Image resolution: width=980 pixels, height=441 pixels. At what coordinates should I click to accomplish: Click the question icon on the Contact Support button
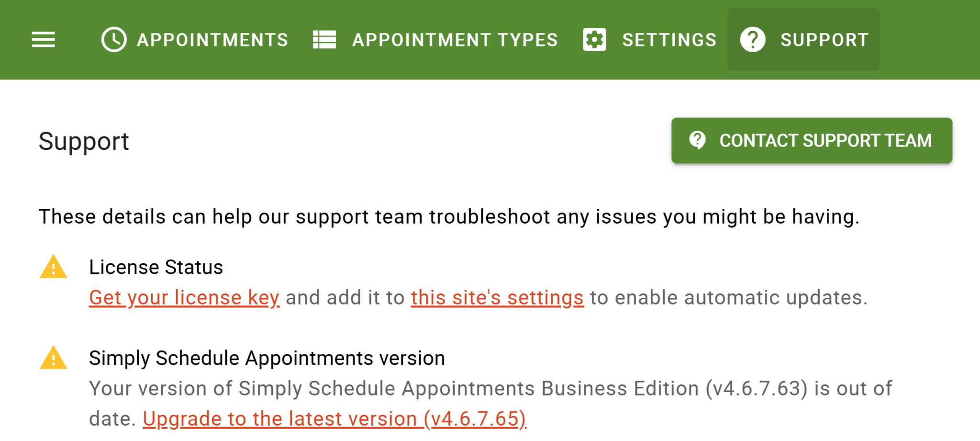coord(697,140)
